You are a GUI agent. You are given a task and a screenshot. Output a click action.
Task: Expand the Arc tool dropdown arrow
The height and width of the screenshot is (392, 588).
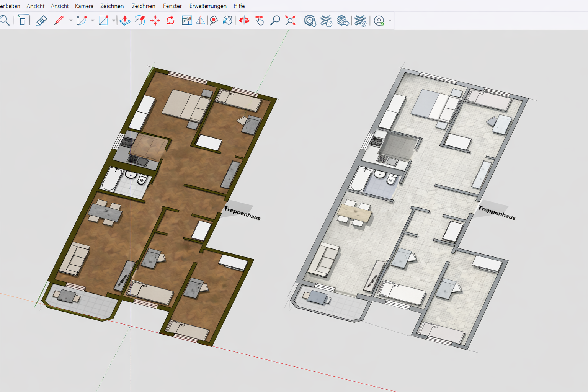[x=92, y=20]
